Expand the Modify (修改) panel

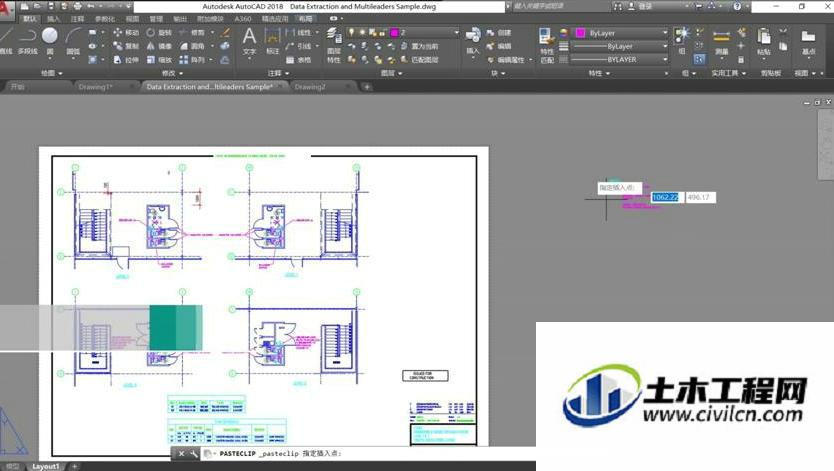172,73
